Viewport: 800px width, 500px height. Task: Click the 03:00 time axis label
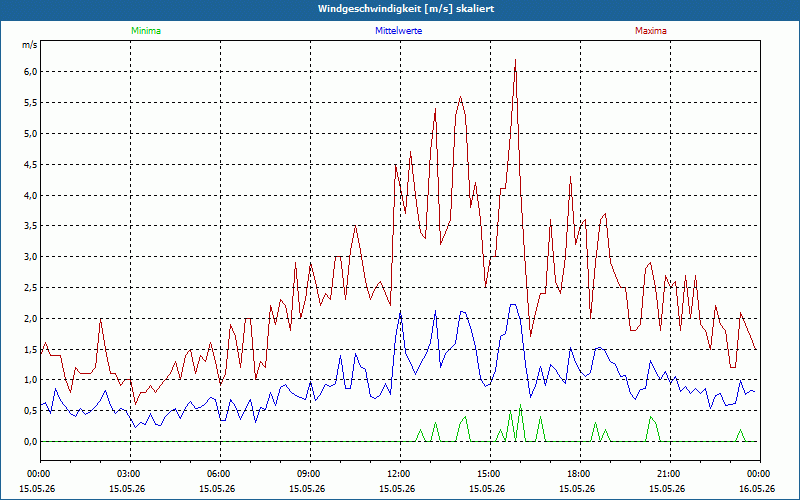click(131, 474)
